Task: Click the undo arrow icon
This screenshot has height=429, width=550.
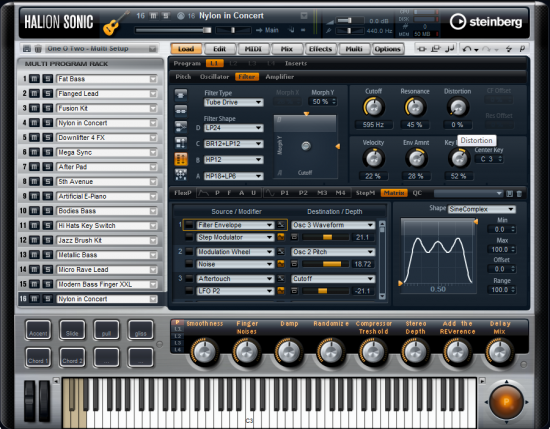Action: (467, 49)
